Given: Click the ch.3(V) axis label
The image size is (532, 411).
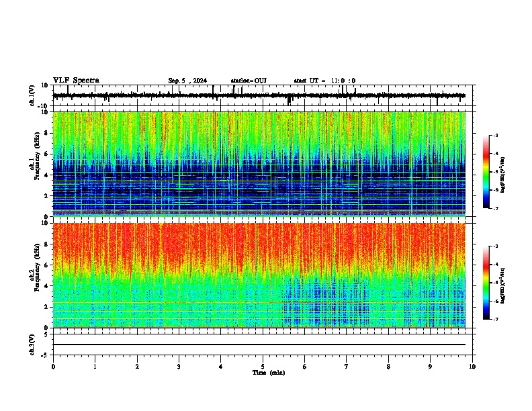Looking at the screenshot, I should pos(32,345).
